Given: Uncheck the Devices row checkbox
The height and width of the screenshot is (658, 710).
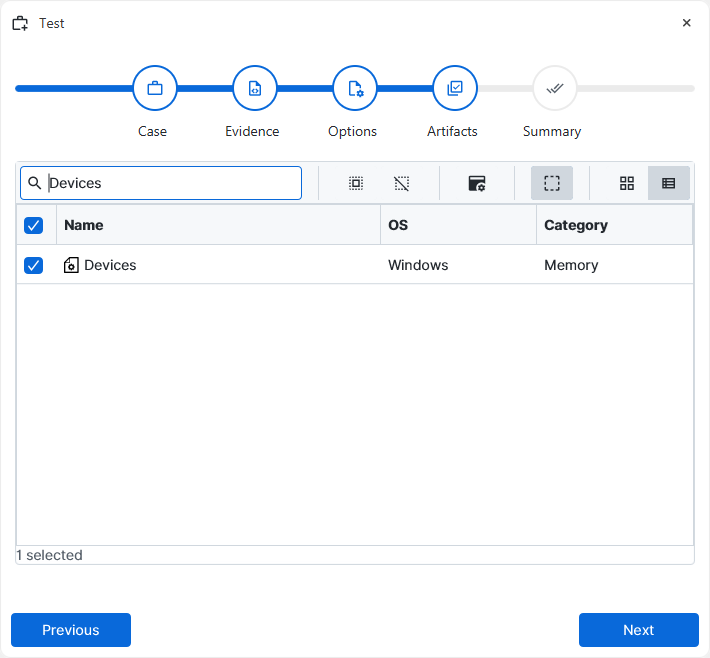Looking at the screenshot, I should coord(34,265).
